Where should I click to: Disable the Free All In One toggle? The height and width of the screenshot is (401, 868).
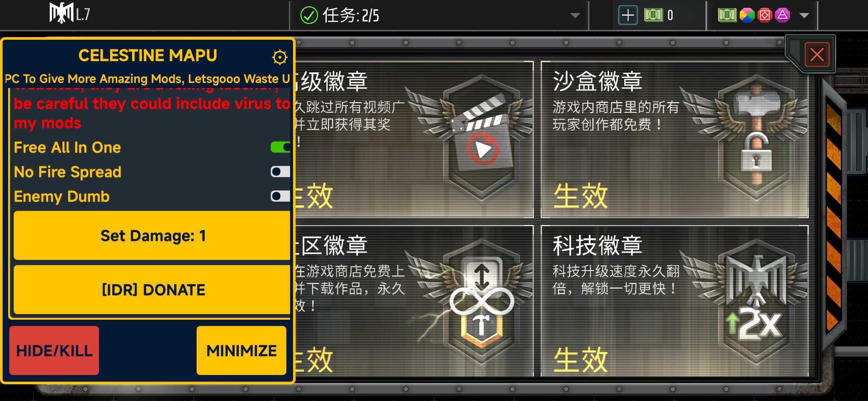(x=280, y=147)
